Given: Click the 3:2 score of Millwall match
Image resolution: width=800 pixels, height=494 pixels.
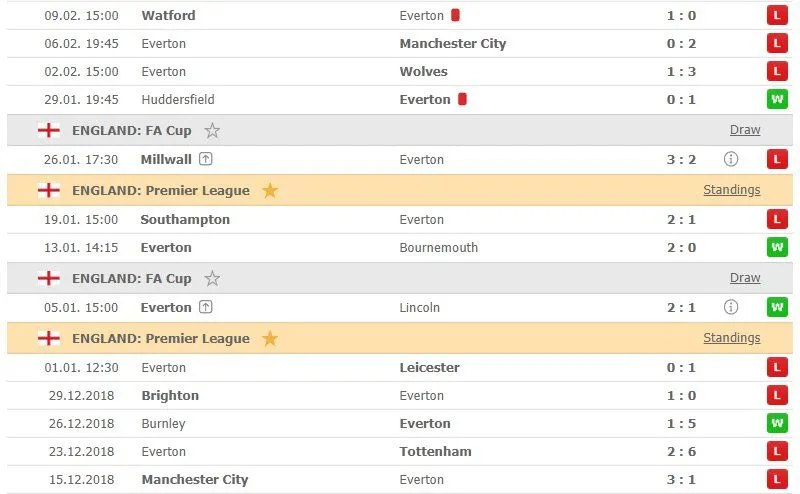Looking at the screenshot, I should (x=681, y=159).
